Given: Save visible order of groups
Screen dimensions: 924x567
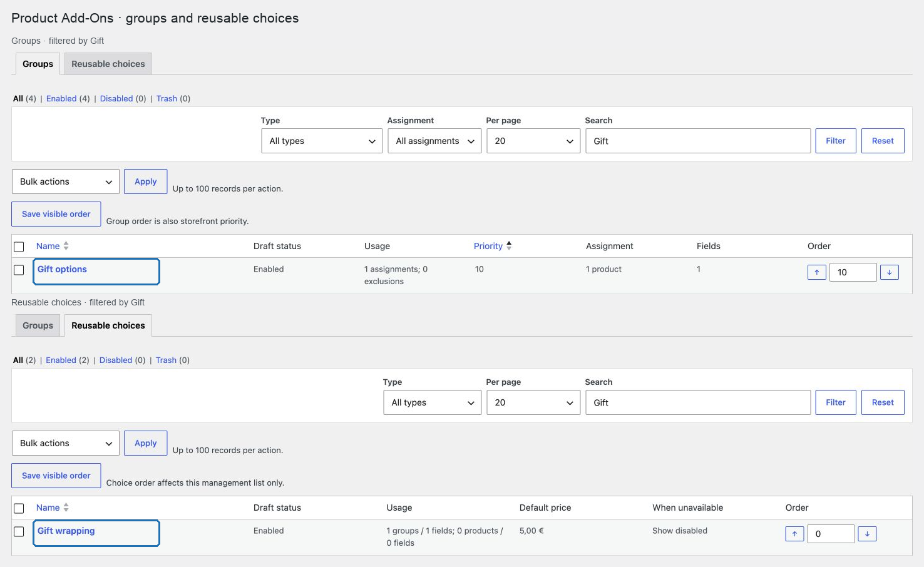Looking at the screenshot, I should 56,214.
